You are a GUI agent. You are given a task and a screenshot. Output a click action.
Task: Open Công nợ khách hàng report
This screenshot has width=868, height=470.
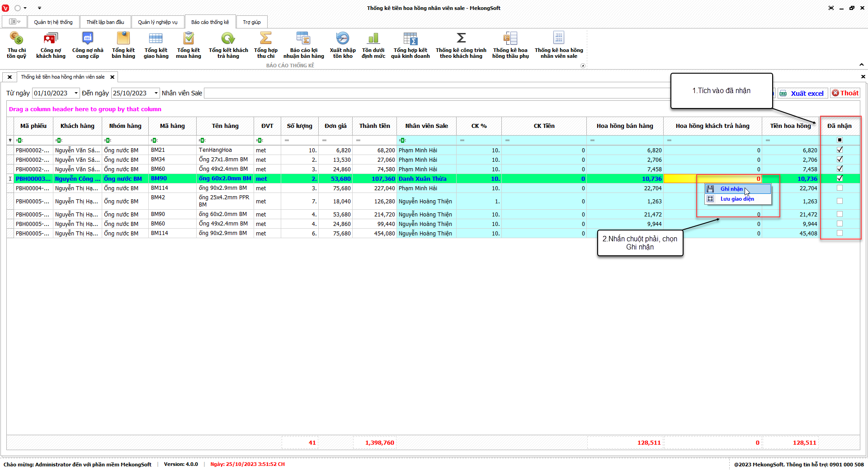(51, 45)
